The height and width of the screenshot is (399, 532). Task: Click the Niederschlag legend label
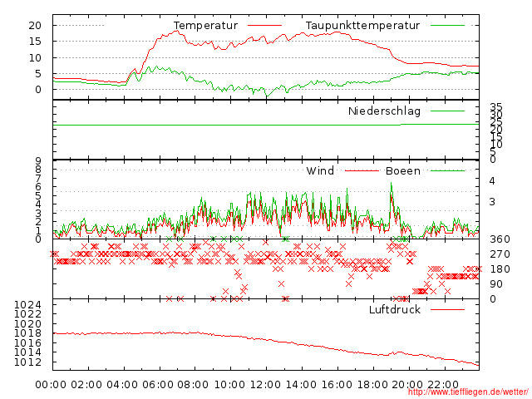[384, 111]
